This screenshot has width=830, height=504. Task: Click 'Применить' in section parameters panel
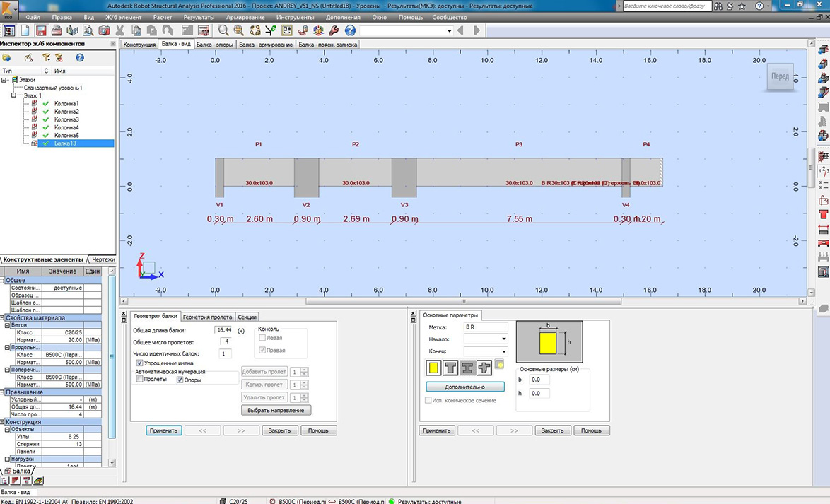[437, 430]
